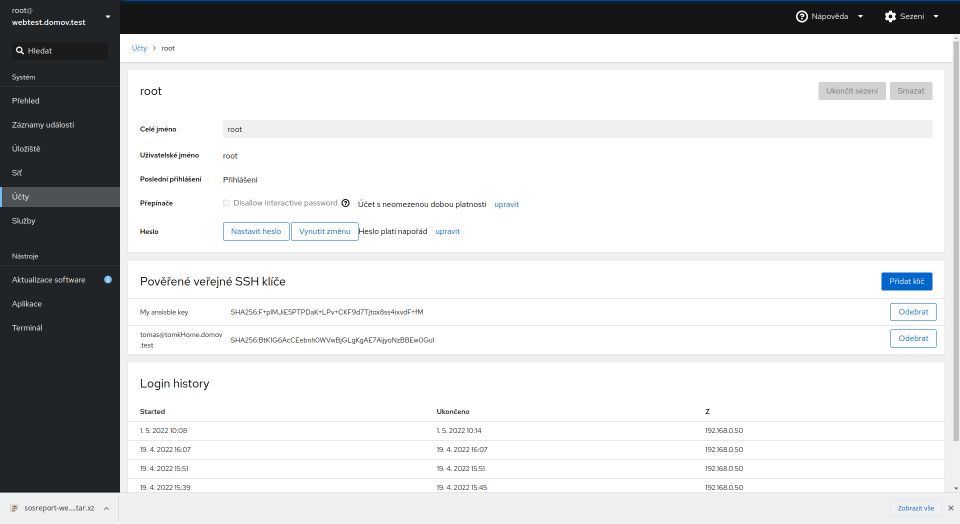Click login entry 19. 4. 2022 15:51 started

[164, 469]
